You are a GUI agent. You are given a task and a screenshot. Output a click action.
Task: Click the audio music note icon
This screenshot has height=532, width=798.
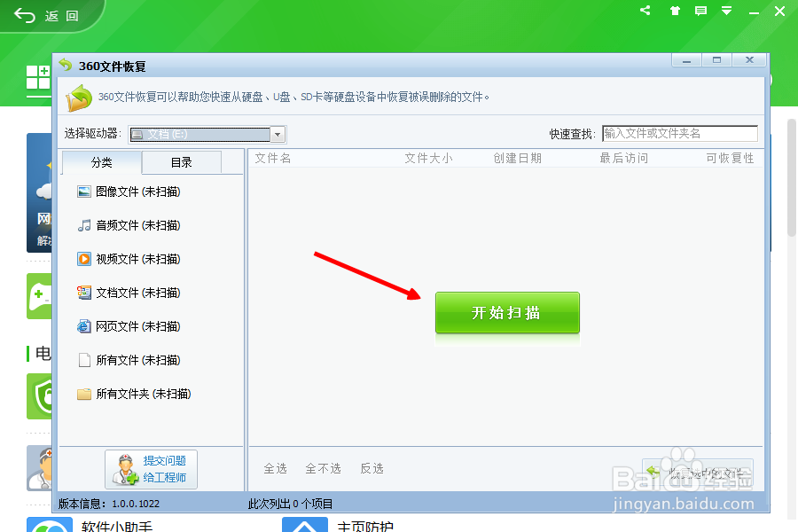tap(84, 225)
